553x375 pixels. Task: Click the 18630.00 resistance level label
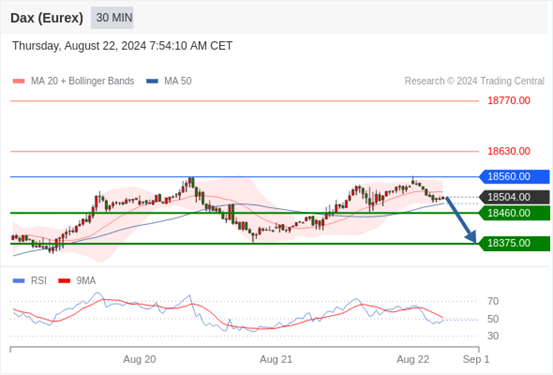tap(509, 151)
